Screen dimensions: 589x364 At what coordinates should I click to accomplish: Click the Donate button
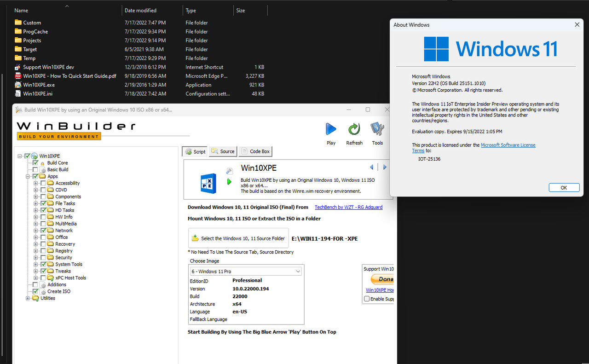click(x=382, y=279)
